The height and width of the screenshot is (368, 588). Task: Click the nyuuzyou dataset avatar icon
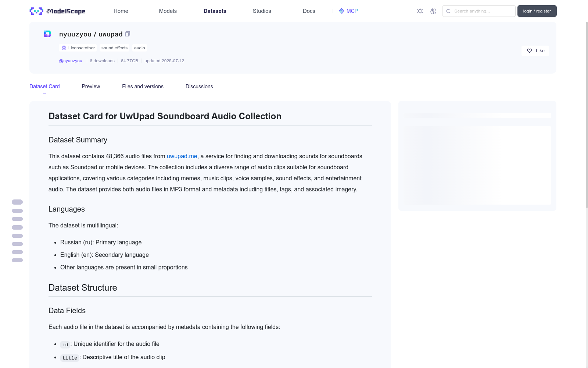coord(47,34)
